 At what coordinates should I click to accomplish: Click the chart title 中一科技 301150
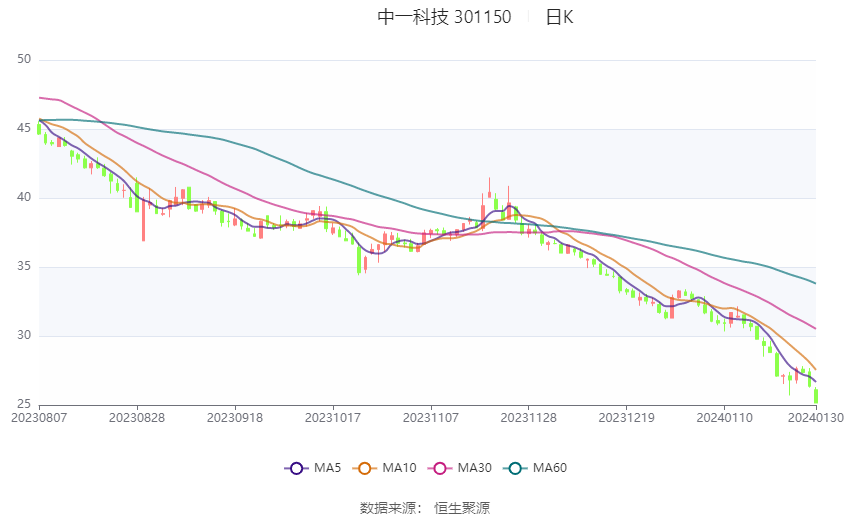[x=444, y=17]
